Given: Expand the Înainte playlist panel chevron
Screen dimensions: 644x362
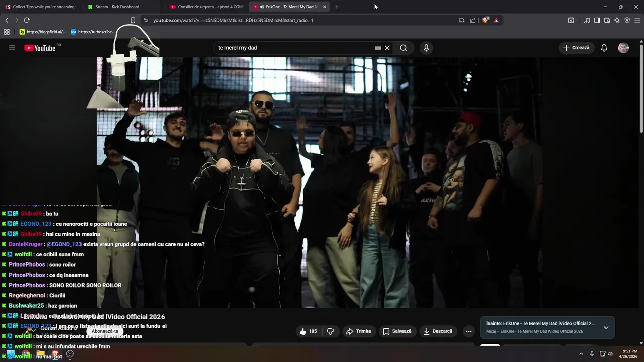Looking at the screenshot, I should pyautogui.click(x=606, y=327).
